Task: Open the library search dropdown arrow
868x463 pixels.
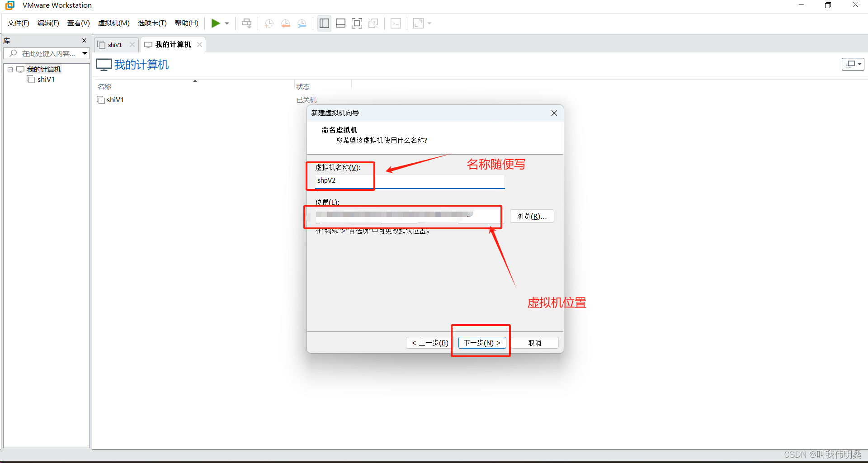Action: [85, 53]
